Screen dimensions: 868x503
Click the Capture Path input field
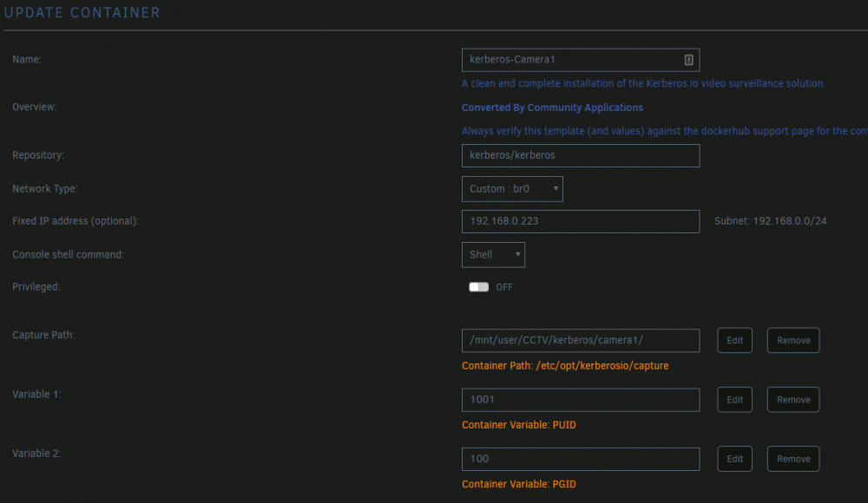tap(580, 340)
